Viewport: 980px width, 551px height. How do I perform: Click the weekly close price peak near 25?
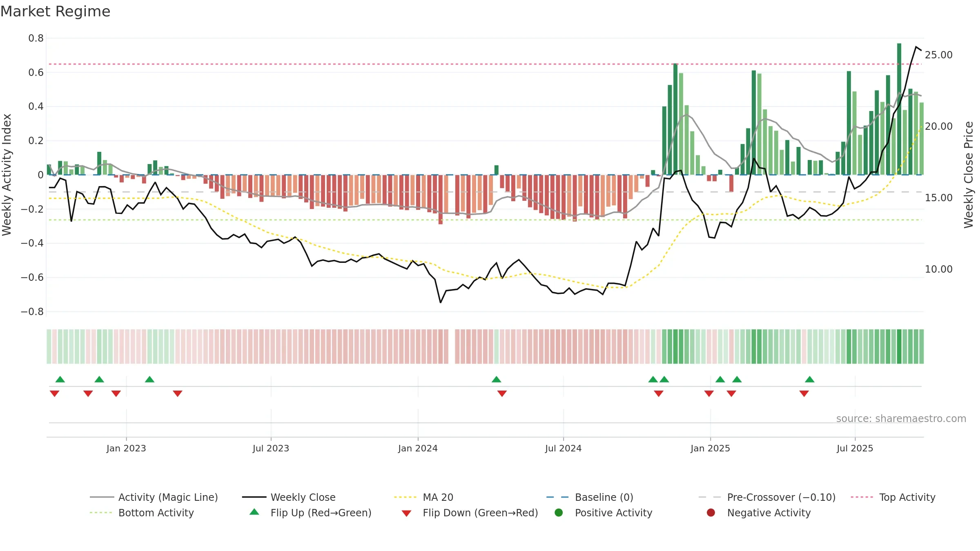pos(916,47)
